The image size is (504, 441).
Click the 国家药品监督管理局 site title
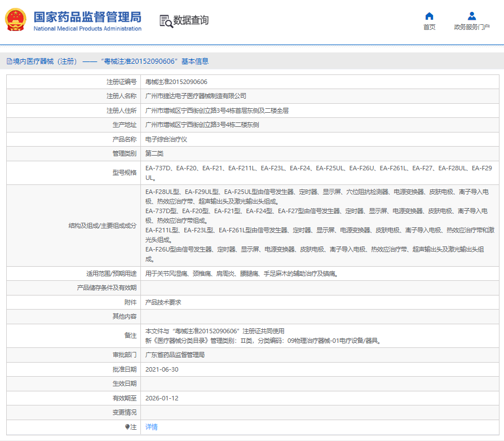click(87, 17)
